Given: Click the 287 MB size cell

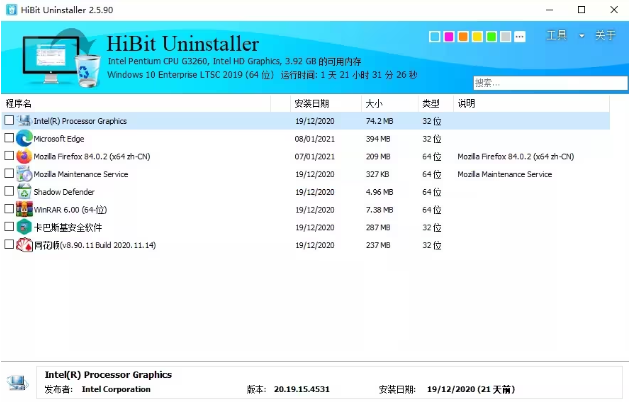Looking at the screenshot, I should (378, 228).
